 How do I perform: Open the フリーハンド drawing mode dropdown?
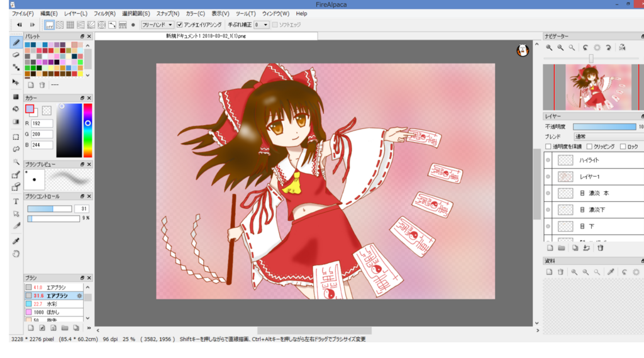157,25
